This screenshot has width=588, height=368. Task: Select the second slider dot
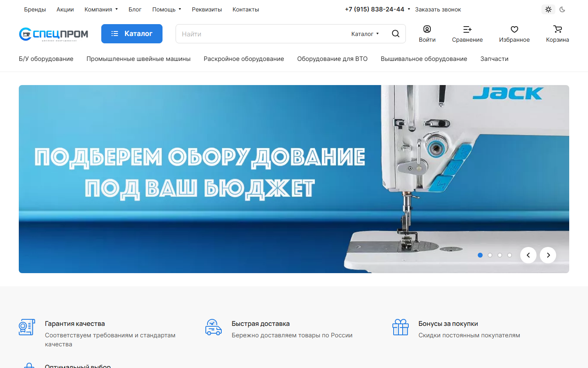[x=490, y=255]
